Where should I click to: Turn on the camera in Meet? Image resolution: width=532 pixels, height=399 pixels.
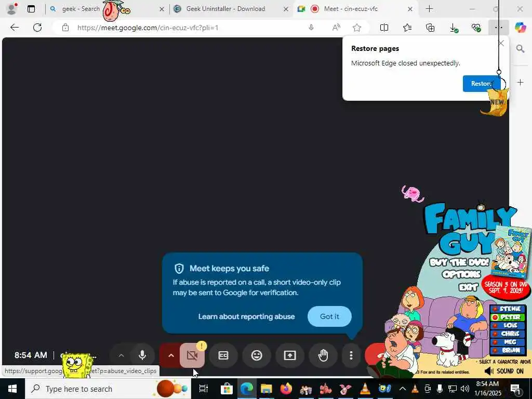coord(192,355)
